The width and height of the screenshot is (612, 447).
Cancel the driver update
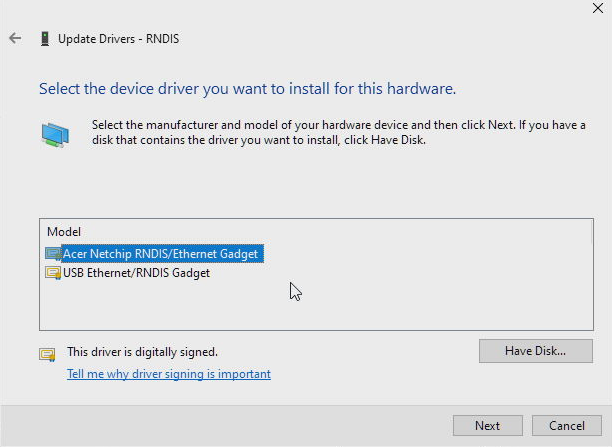point(567,425)
